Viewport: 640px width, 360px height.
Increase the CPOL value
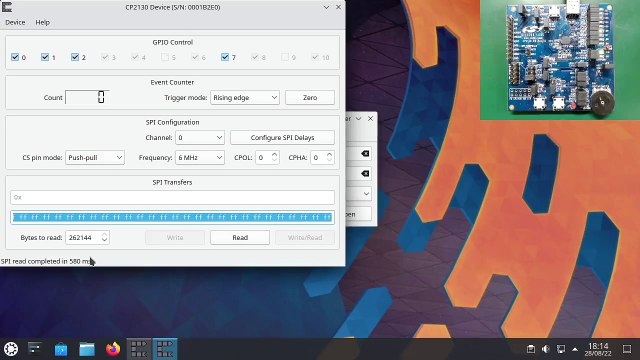(x=274, y=154)
